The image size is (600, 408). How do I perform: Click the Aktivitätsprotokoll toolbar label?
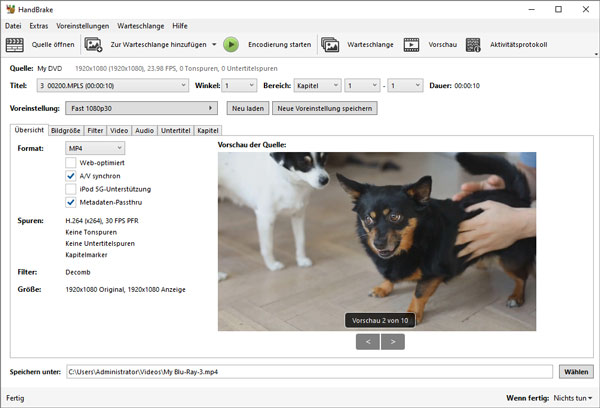(518, 45)
